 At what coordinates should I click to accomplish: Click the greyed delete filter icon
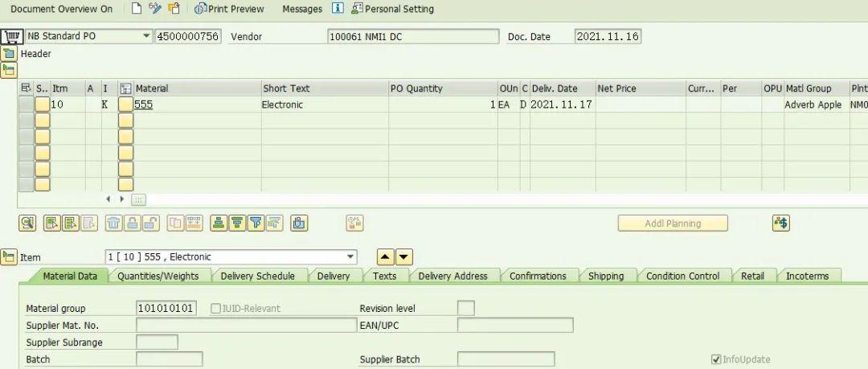point(275,223)
